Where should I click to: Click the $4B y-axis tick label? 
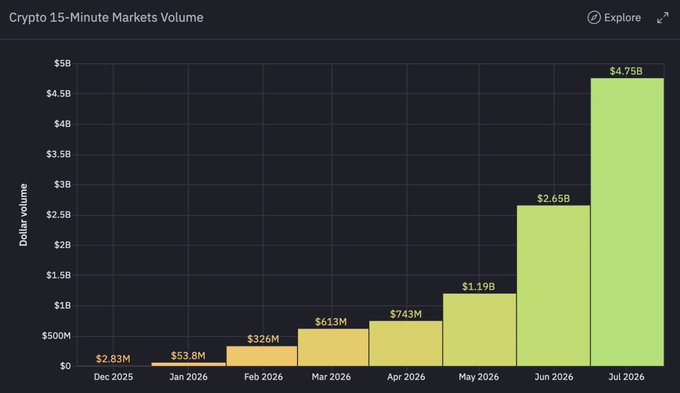(x=62, y=124)
